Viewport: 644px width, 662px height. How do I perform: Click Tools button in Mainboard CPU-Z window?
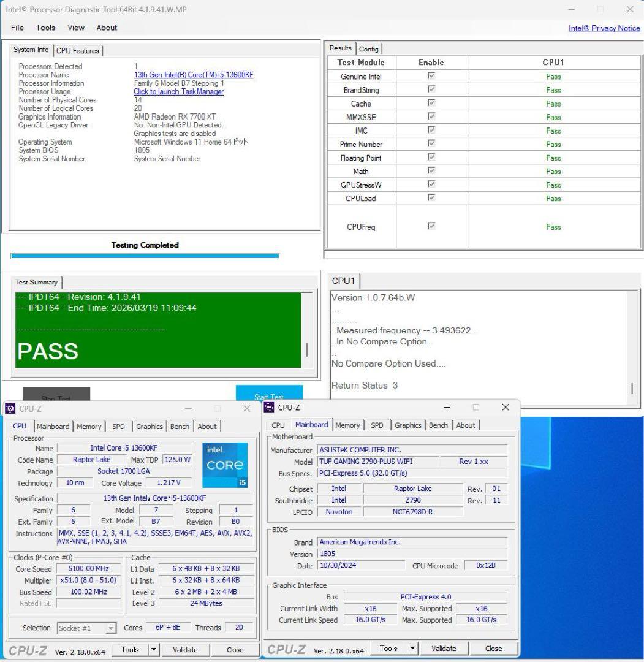coord(388,648)
